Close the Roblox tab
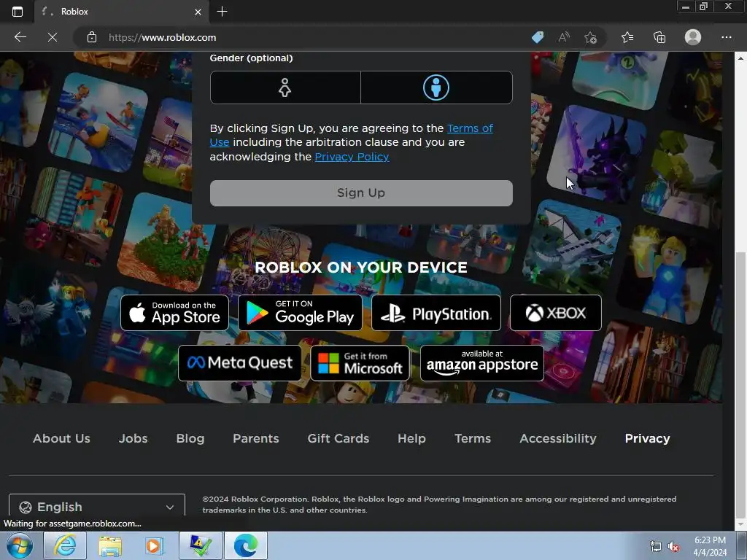This screenshot has width=747, height=560. (x=198, y=12)
